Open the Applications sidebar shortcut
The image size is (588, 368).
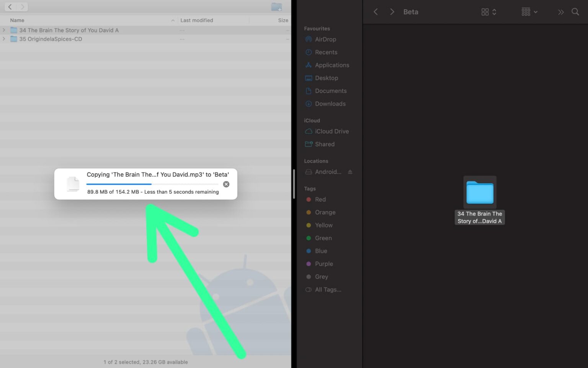tap(332, 65)
